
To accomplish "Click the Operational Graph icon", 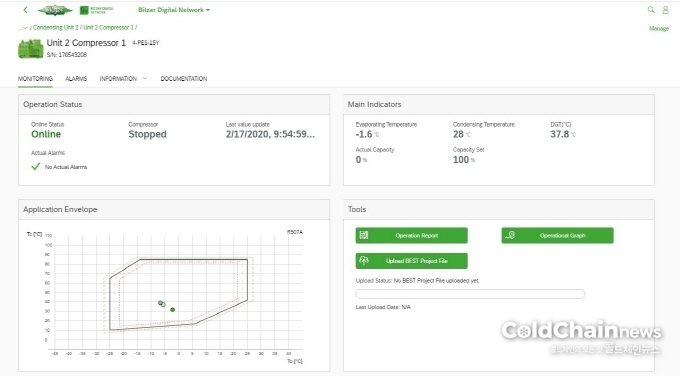I will point(510,235).
